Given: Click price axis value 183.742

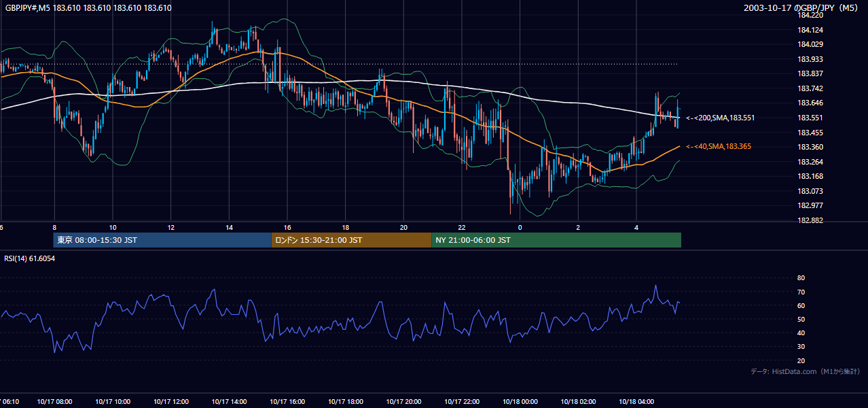Looking at the screenshot, I should click(x=810, y=88).
